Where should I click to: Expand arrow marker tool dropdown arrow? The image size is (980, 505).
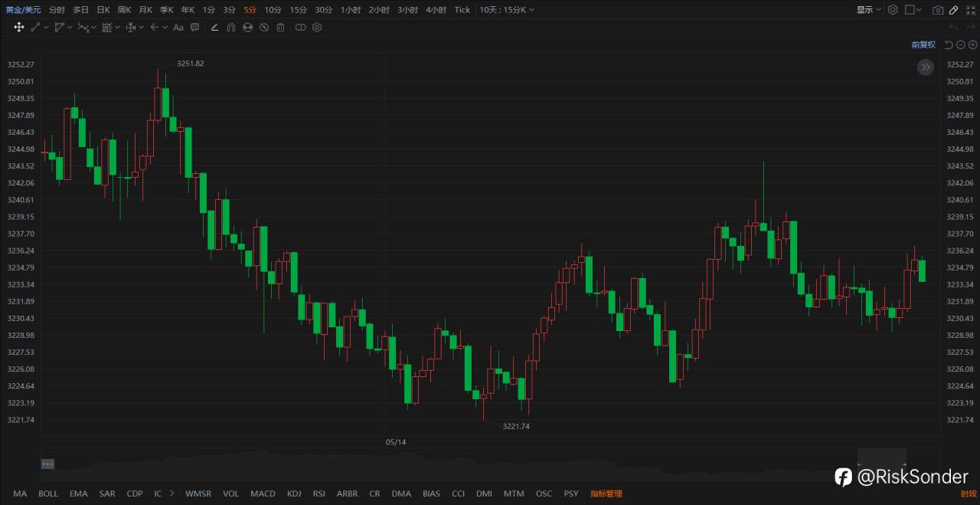click(x=165, y=28)
